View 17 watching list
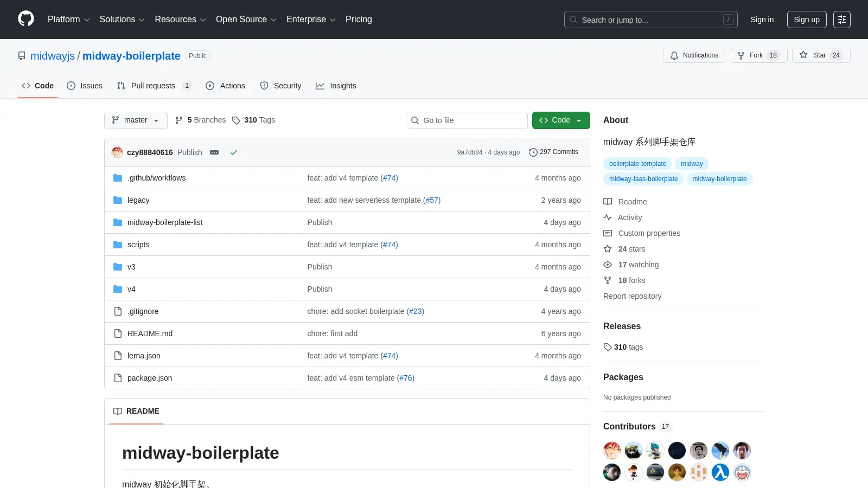The width and height of the screenshot is (868, 488). [x=631, y=265]
